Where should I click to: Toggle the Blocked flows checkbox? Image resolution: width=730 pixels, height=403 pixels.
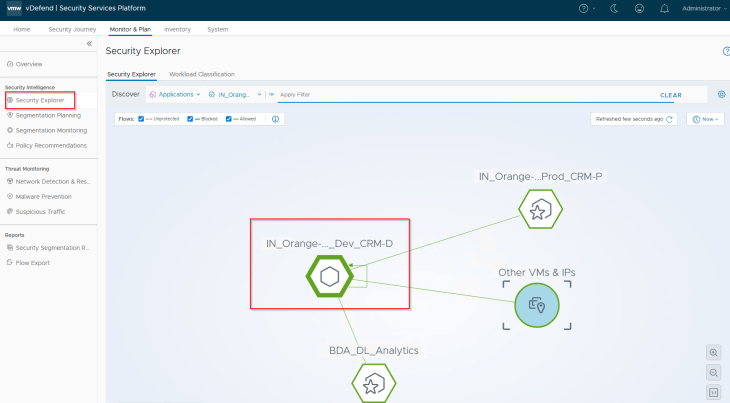(x=191, y=118)
